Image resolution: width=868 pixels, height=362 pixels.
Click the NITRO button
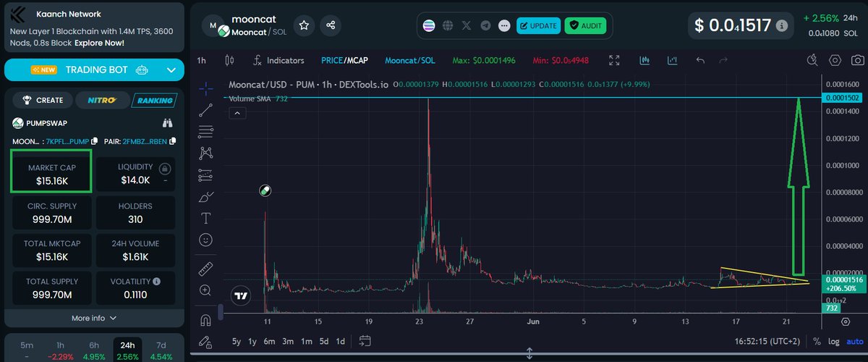[x=103, y=100]
